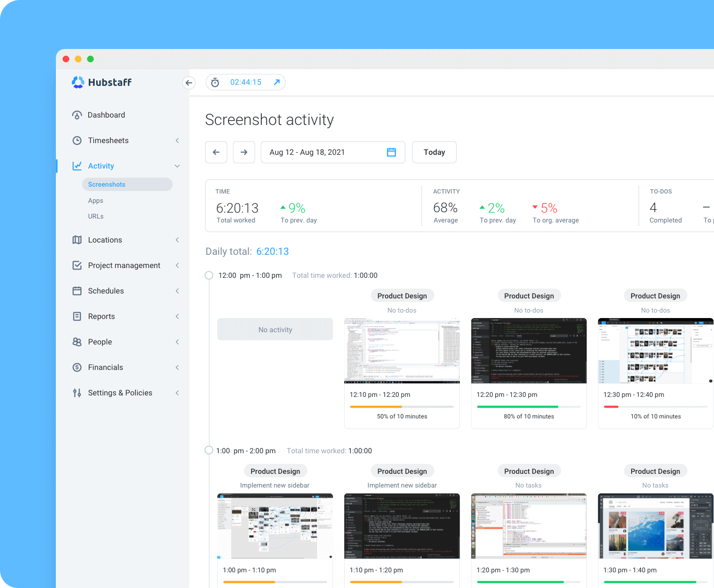Open the 12:10 pm - 12:20 pm screenshot thumbnail
Screen dimensions: 714x588
pyautogui.click(x=402, y=351)
